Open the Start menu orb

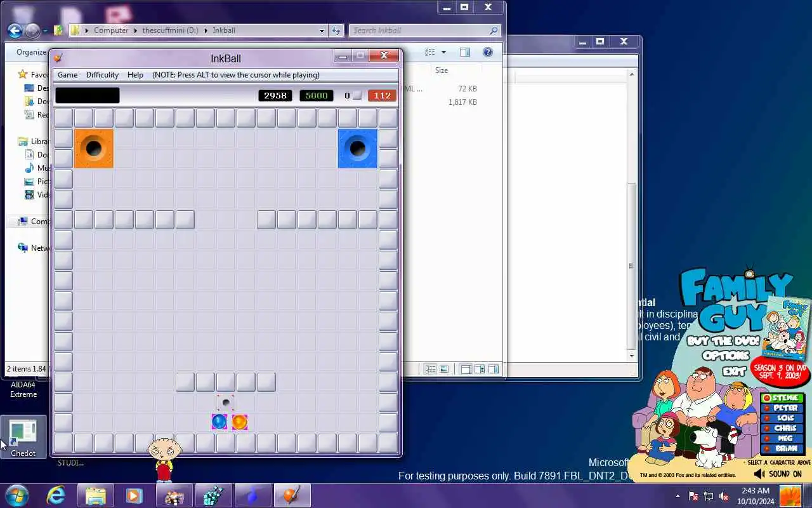pos(17,496)
